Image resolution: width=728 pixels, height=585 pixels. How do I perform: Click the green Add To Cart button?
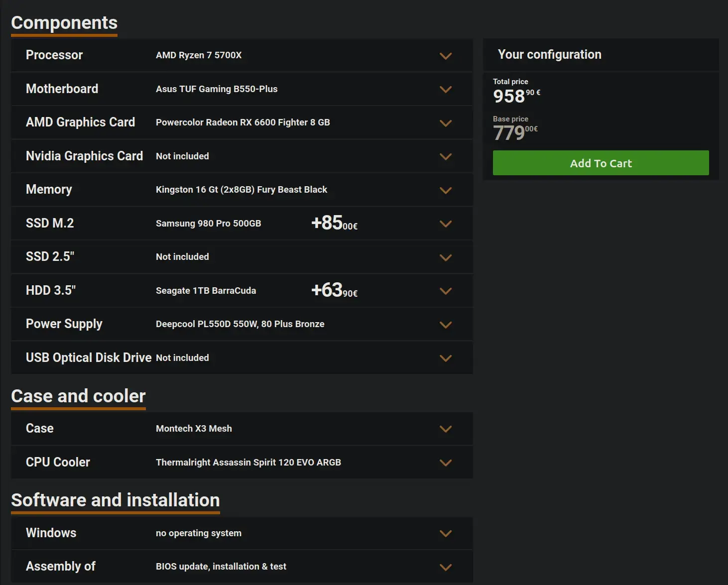pos(601,163)
